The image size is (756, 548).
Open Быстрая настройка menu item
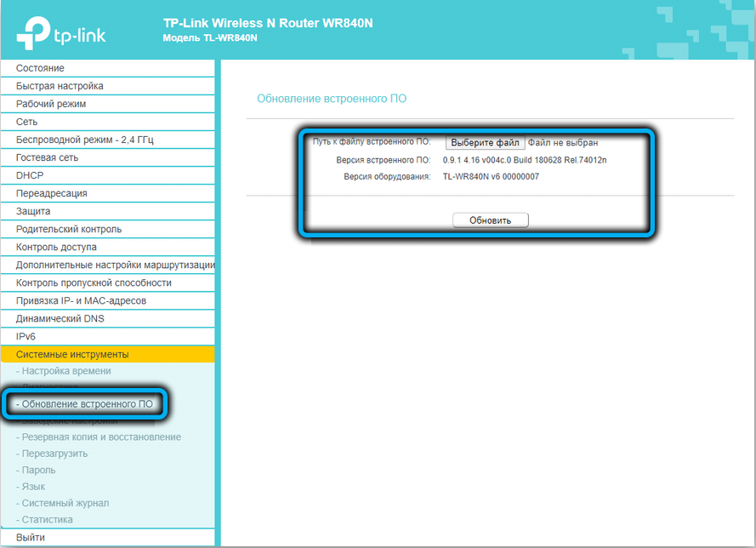(60, 86)
